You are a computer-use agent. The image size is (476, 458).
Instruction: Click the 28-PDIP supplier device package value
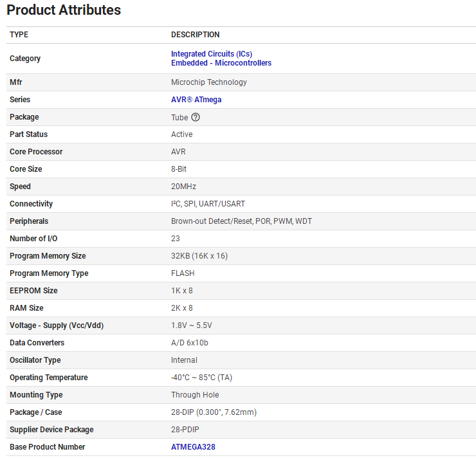pyautogui.click(x=185, y=430)
